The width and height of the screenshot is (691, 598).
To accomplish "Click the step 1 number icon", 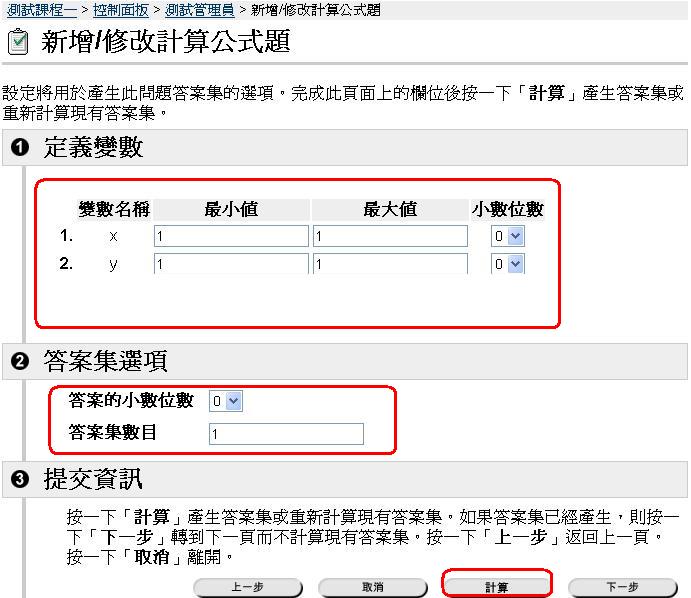I will (x=19, y=149).
